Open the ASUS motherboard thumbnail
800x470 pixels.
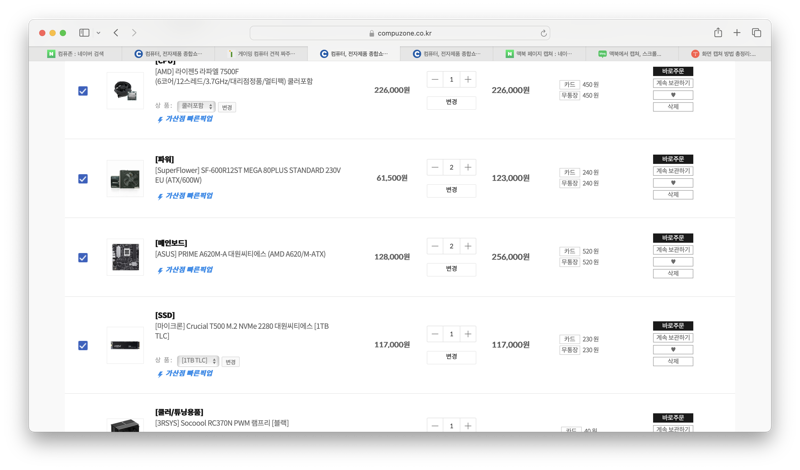pyautogui.click(x=125, y=257)
